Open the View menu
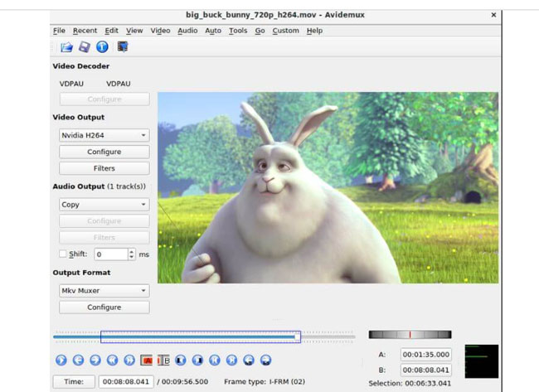The image size is (539, 392). 134,31
